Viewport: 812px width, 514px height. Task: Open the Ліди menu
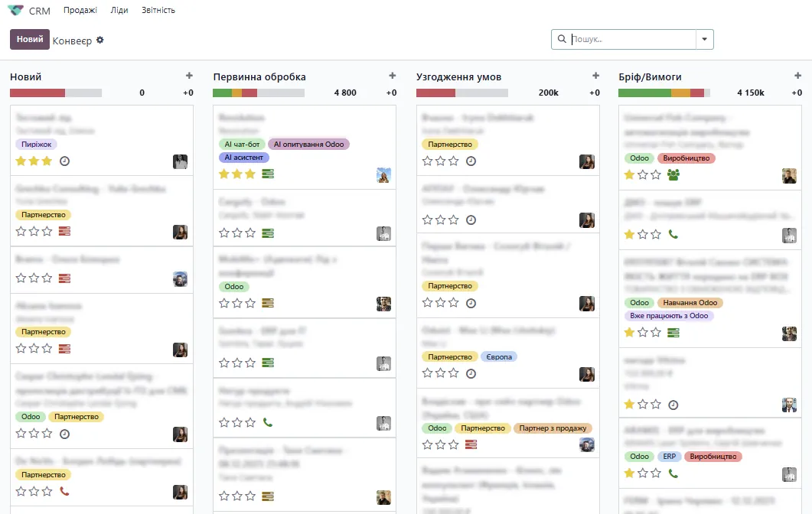(x=119, y=11)
